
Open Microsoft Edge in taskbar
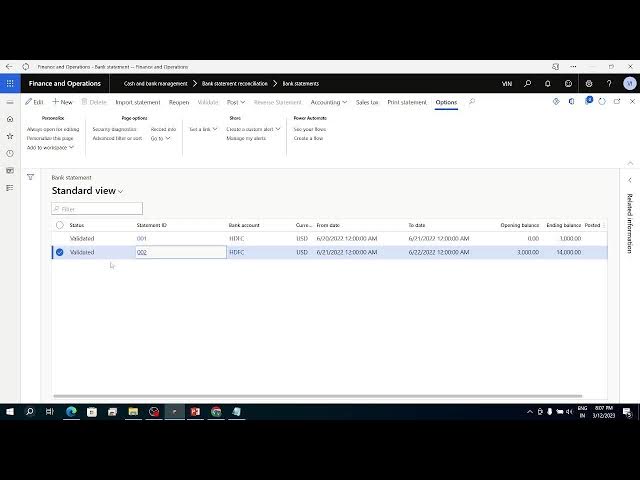pyautogui.click(x=71, y=412)
